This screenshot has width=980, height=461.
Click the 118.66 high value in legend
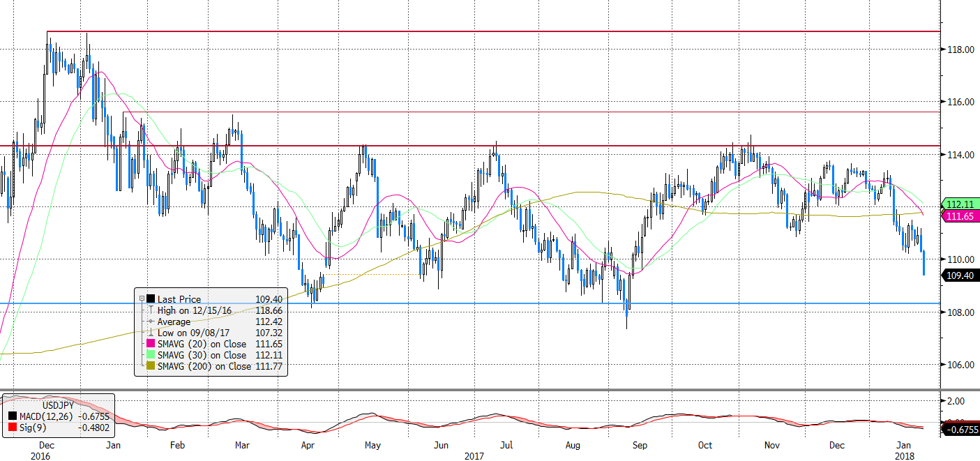(270, 310)
